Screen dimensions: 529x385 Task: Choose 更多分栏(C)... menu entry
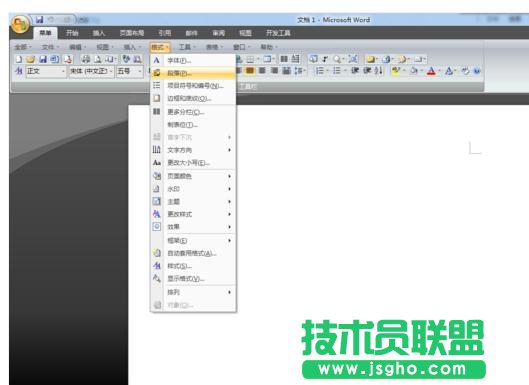point(193,112)
